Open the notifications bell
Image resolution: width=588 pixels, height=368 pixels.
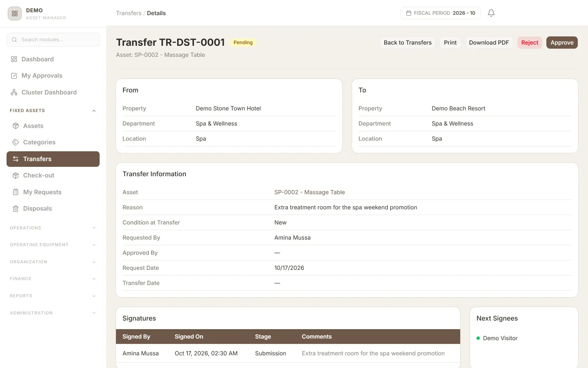pyautogui.click(x=491, y=13)
